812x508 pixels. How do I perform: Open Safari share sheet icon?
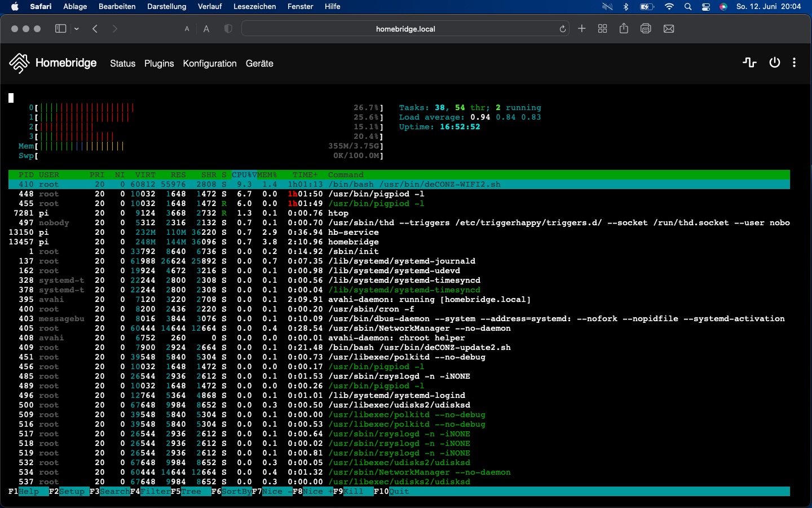[624, 29]
